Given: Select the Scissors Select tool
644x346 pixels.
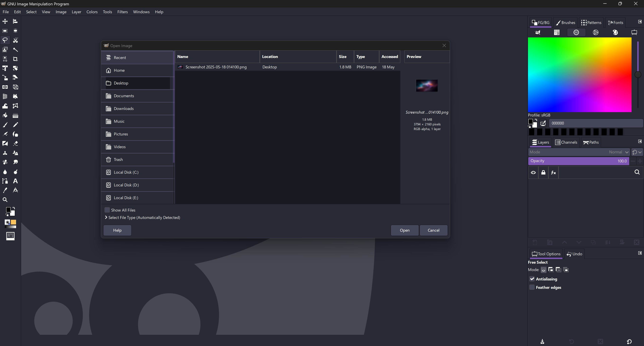Looking at the screenshot, I should coord(15,40).
